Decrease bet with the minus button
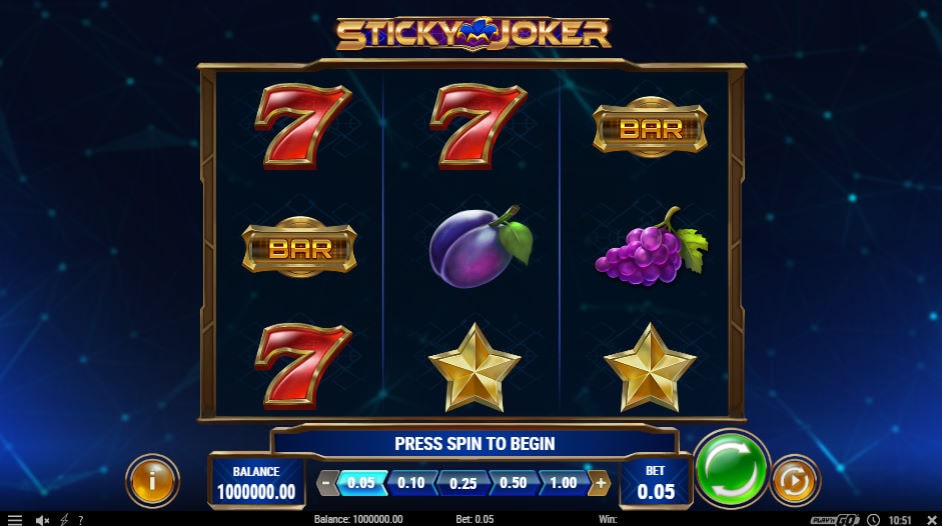 [x=326, y=483]
